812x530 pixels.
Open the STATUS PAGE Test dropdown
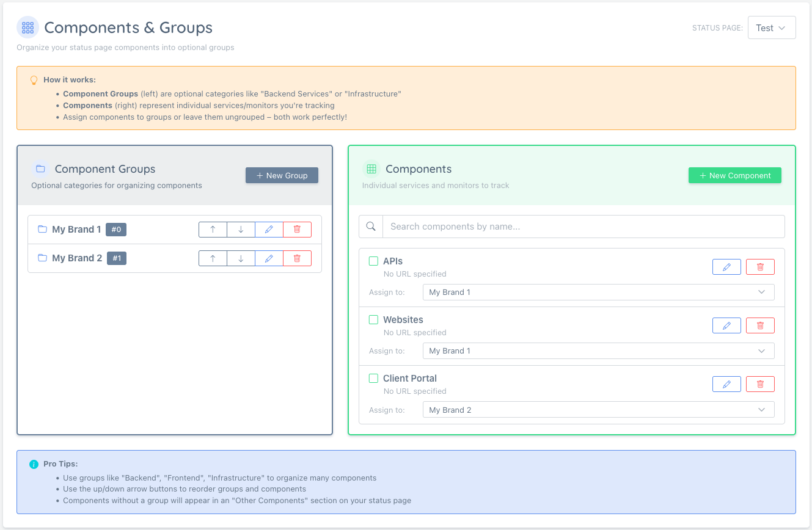pos(771,27)
